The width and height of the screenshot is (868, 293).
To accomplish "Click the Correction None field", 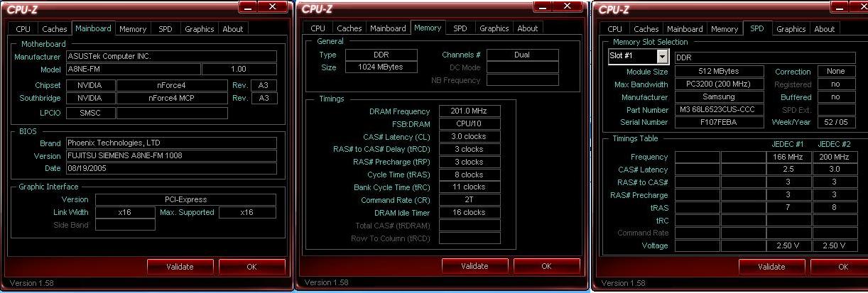I will [836, 71].
